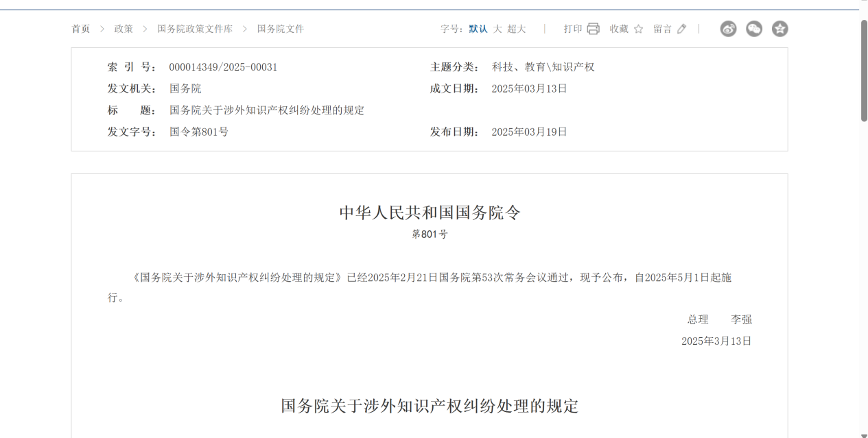Open sharing with the star/QZone icon

[780, 29]
